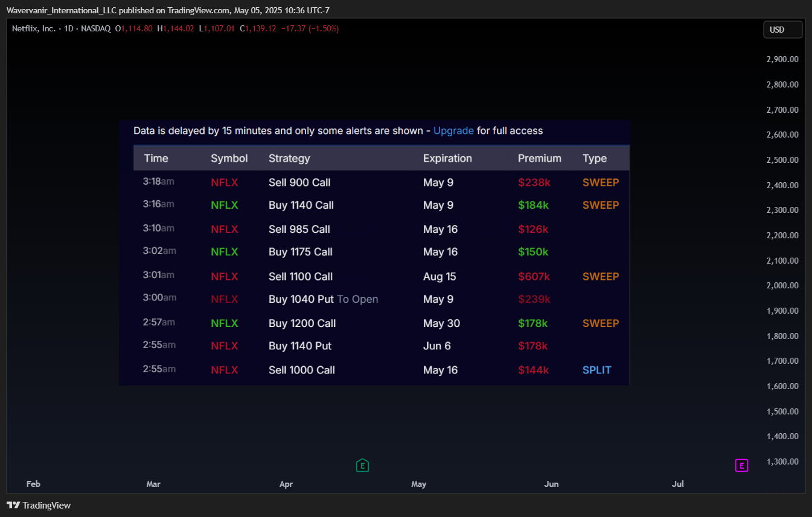Viewport: 812px width, 517px height.
Task: Click NFLX symbol in the 3:16am row
Action: pos(225,205)
